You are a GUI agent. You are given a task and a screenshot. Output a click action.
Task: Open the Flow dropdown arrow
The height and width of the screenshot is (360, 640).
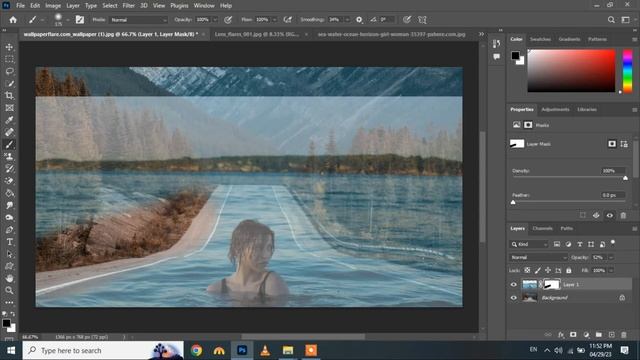275,20
